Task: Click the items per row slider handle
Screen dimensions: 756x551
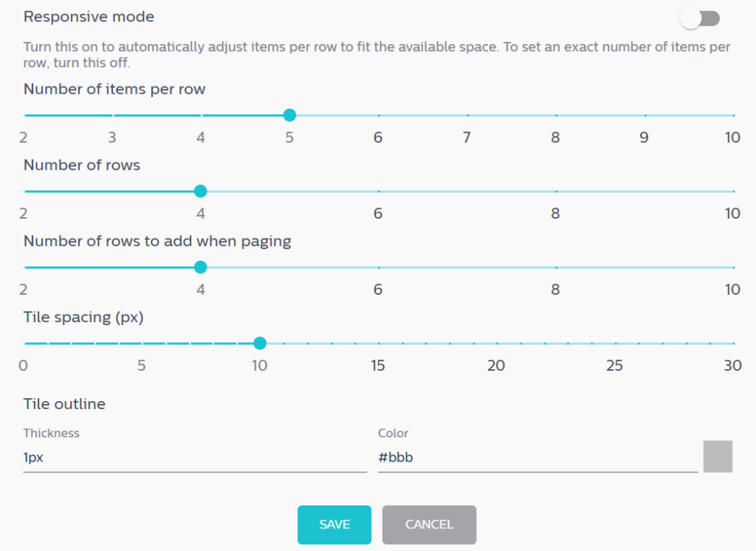Action: [x=289, y=115]
